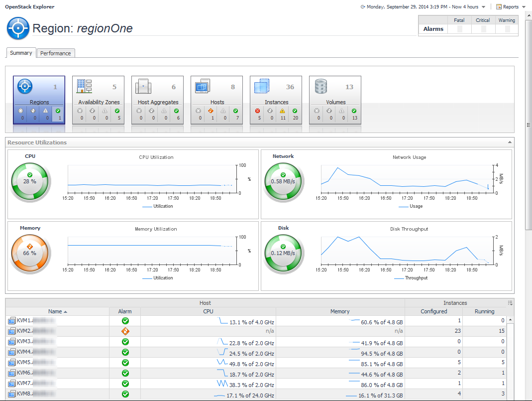Click the KVM2 critical alarm icon
Image resolution: width=532 pixels, height=401 pixels.
(125, 331)
